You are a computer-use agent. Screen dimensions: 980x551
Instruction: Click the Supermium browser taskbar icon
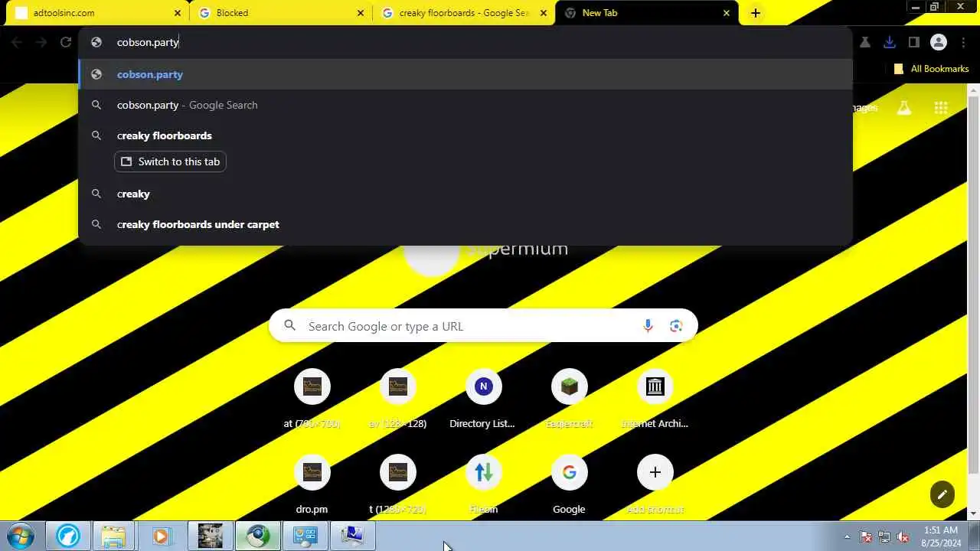click(257, 536)
